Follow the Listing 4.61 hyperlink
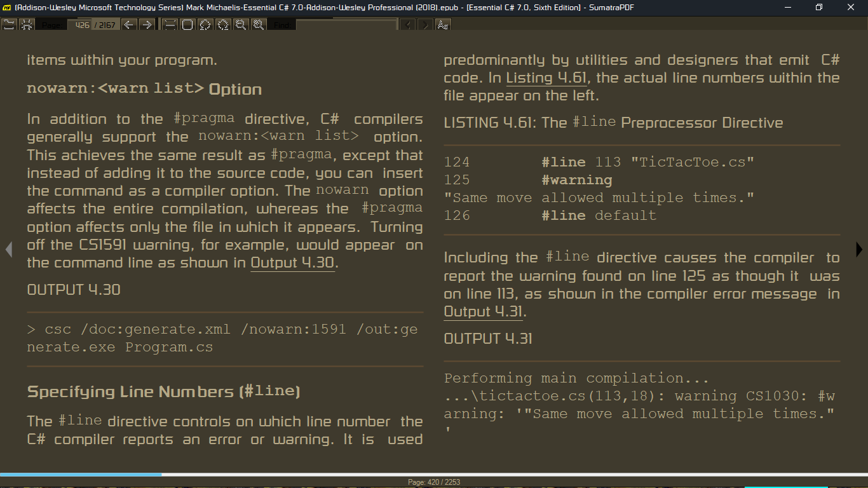The height and width of the screenshot is (488, 868). [x=545, y=78]
